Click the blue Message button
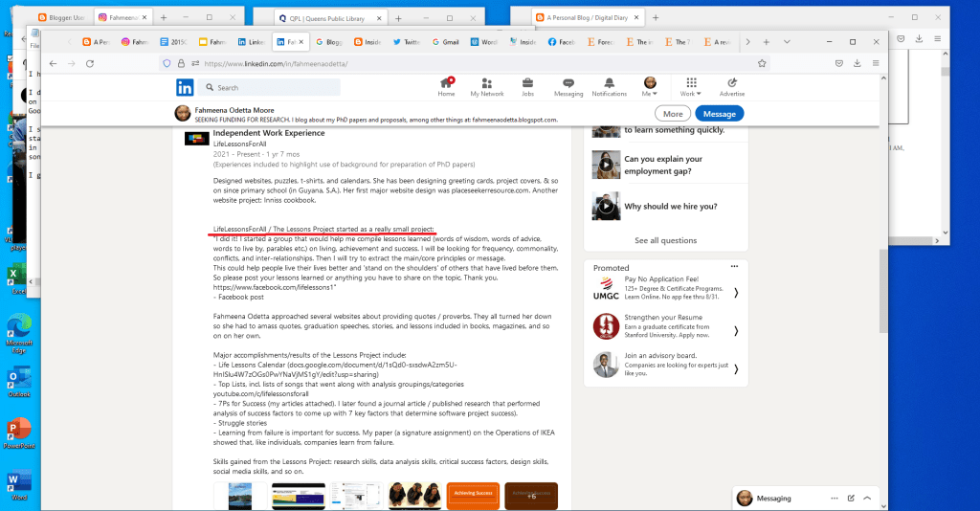 (x=720, y=114)
